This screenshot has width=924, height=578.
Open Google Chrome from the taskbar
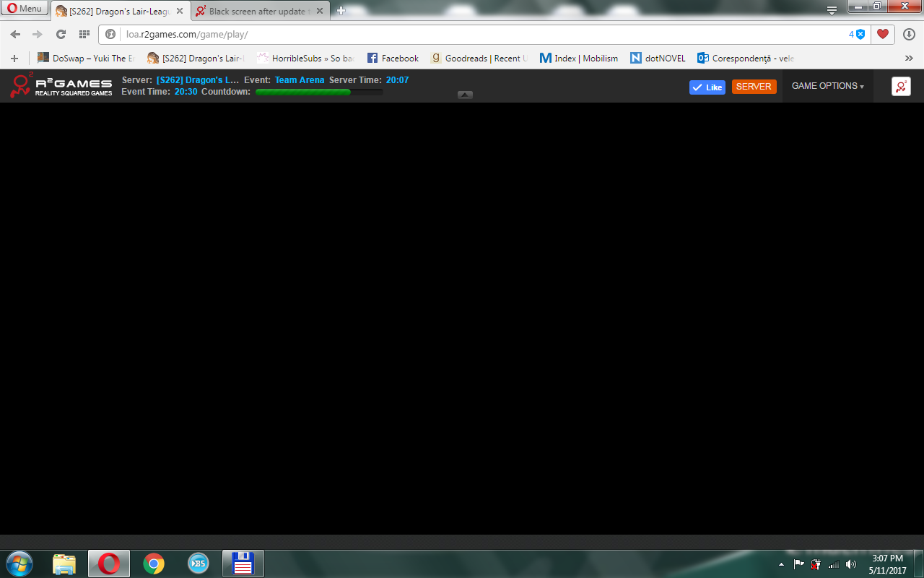(153, 564)
